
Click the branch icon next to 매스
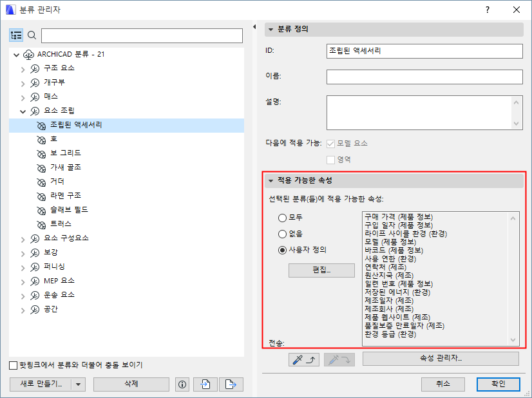tap(35, 97)
